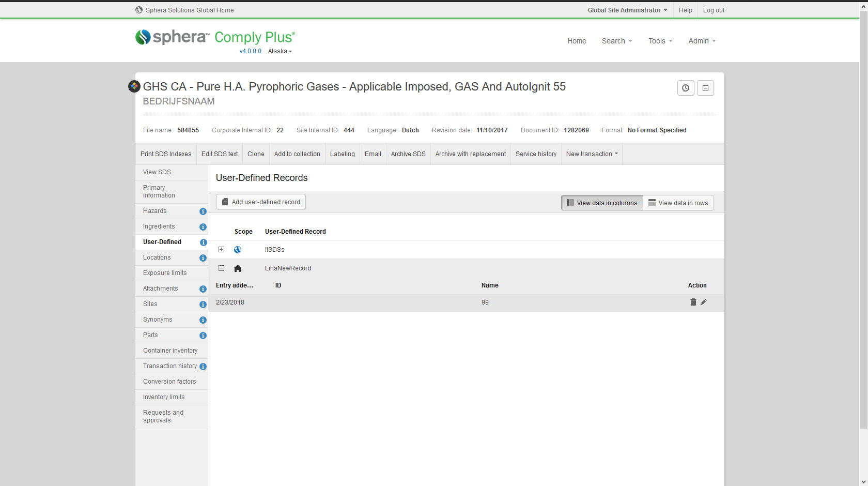Click the GHS pictogram icon beside the title

click(x=134, y=86)
